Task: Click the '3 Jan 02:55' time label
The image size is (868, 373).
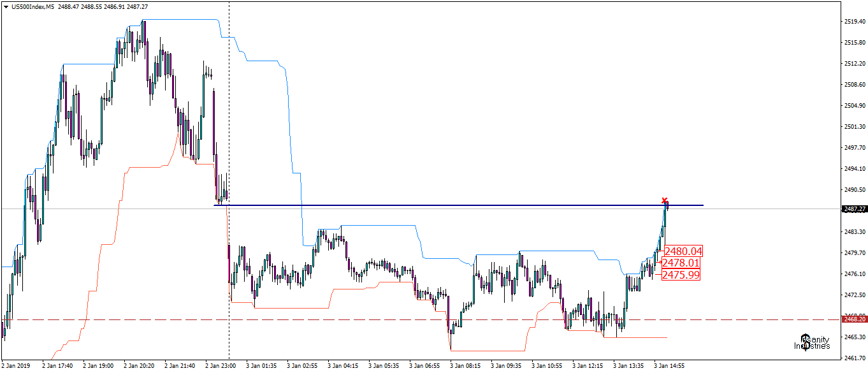Action: [302, 366]
